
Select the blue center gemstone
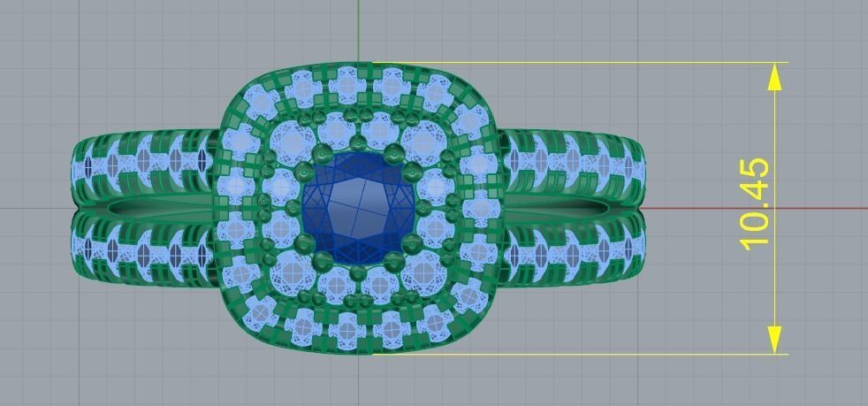(359, 209)
